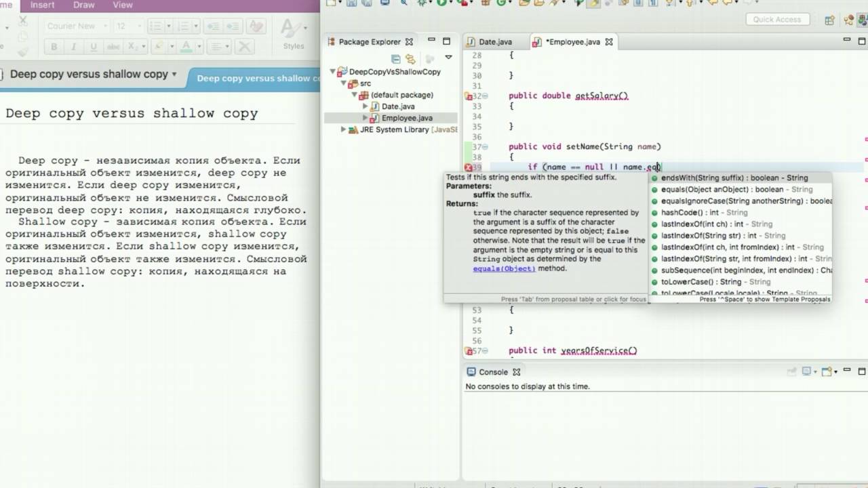
Task: Follow equals(Object) link in Javadoc popup
Action: (504, 268)
